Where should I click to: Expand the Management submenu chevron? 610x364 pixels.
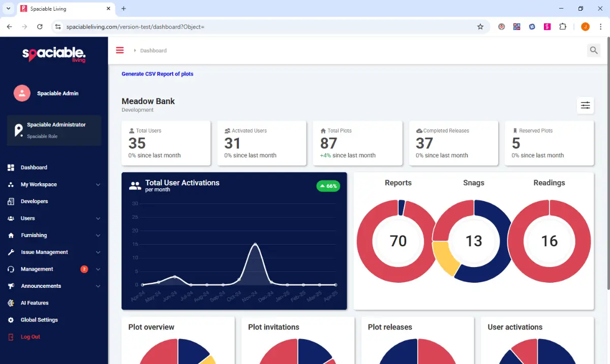98,269
